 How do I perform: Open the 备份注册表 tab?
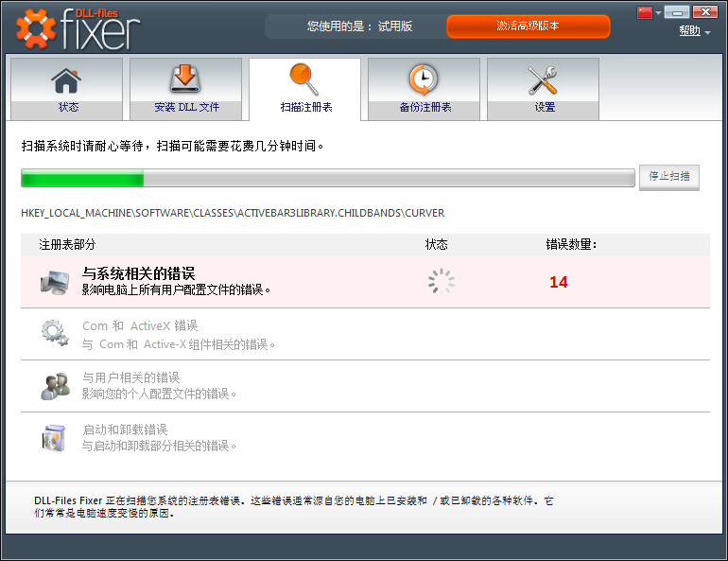click(x=424, y=89)
